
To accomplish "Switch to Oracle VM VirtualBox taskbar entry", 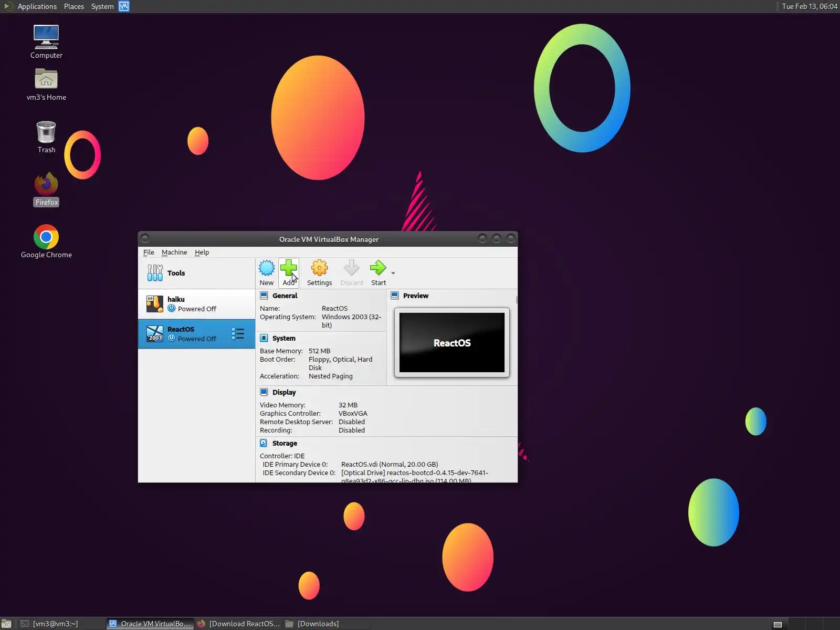I will pyautogui.click(x=150, y=624).
